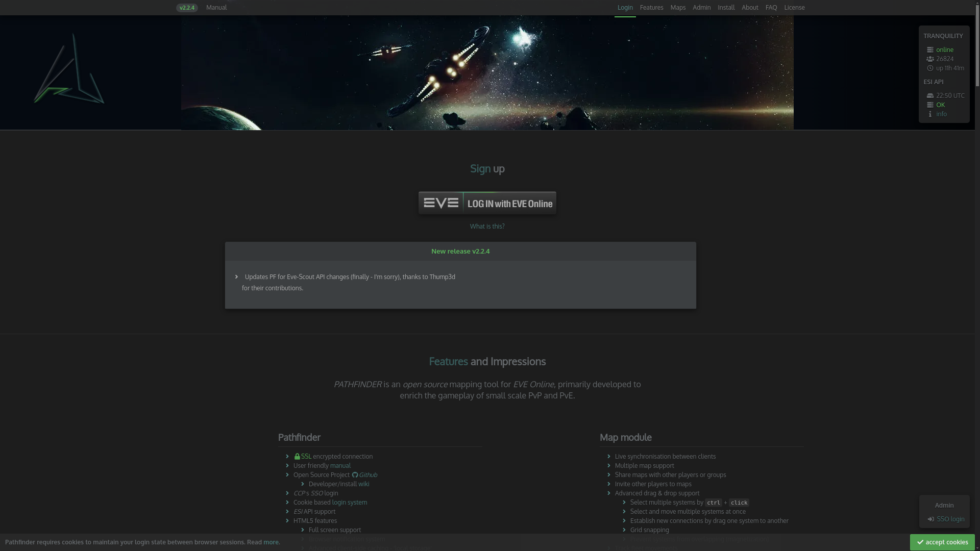Screen dimensions: 980x551
Task: Click the 'Full screen support' text
Action: point(335,530)
